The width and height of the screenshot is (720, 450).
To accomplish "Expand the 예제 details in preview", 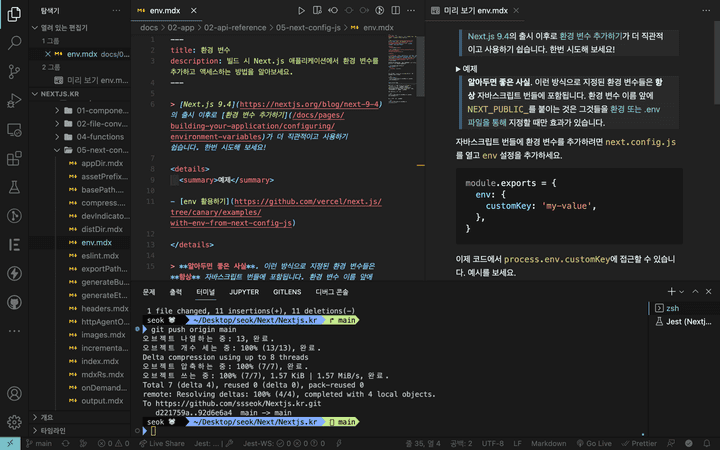I will [467, 69].
